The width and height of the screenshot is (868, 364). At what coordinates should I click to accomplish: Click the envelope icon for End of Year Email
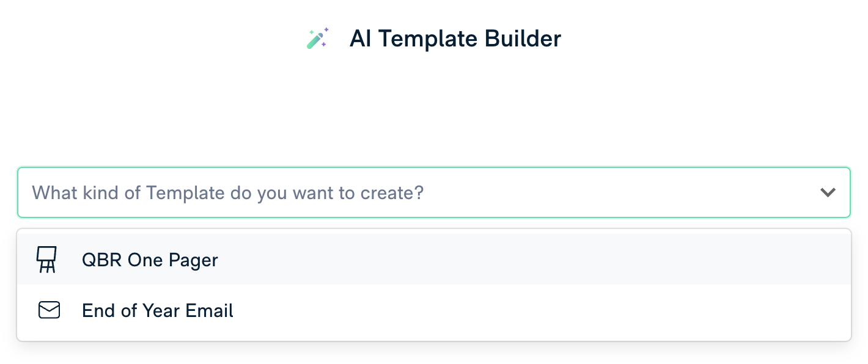(49, 310)
